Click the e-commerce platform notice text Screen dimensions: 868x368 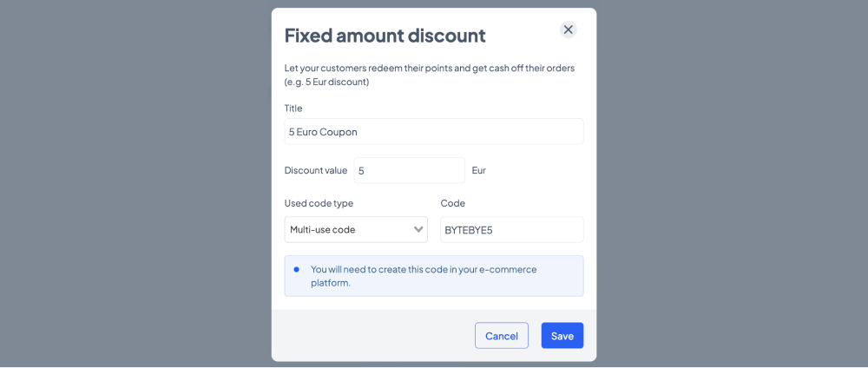click(424, 276)
